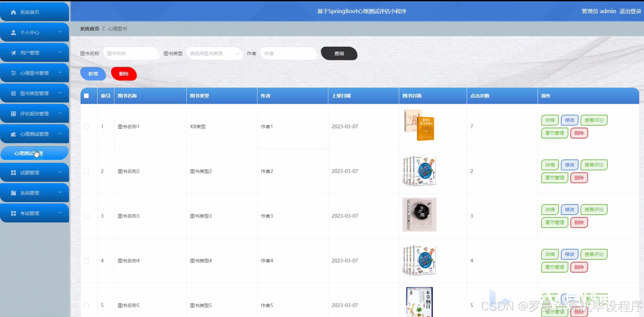Viewport: 644px width, 317px height.
Task: Click the blue 新增 button
Action: [93, 74]
